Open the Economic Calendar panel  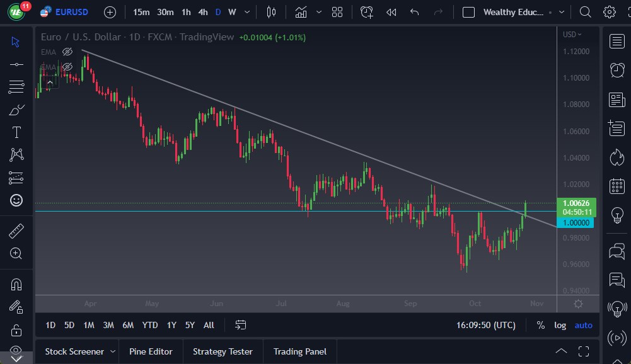point(616,186)
